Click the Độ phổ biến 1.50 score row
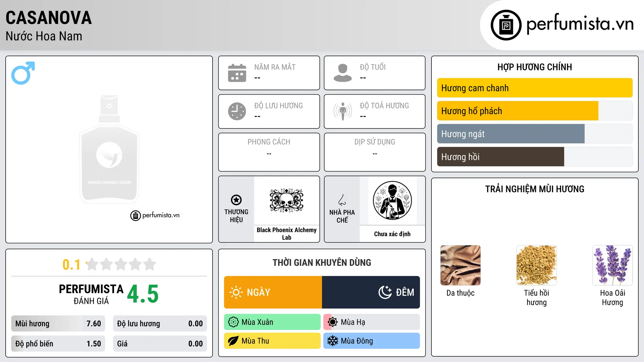The height and width of the screenshot is (362, 644). [x=58, y=344]
